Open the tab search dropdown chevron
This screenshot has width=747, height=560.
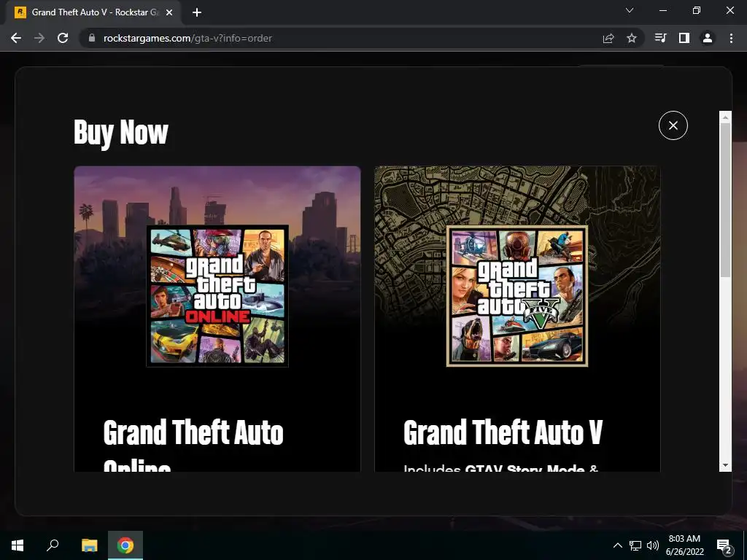(630, 10)
